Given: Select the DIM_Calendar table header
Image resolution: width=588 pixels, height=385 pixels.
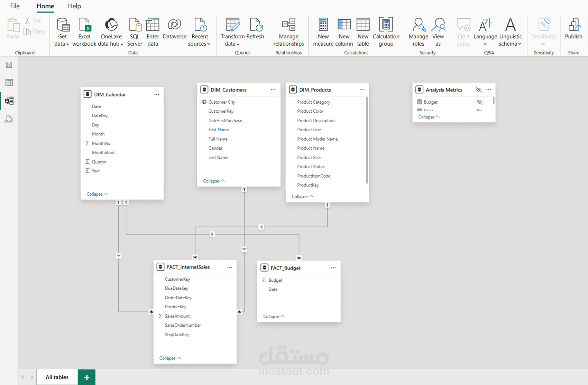Looking at the screenshot, I should click(122, 94).
